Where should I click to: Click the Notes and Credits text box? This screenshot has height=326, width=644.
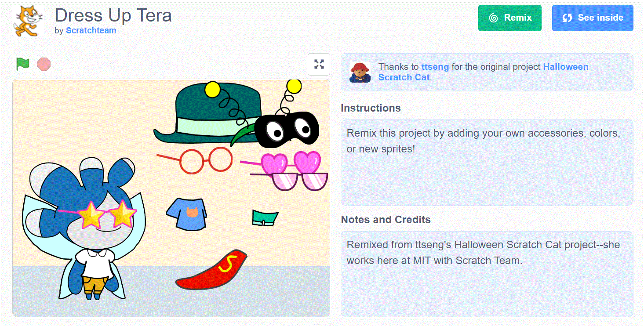(487, 273)
